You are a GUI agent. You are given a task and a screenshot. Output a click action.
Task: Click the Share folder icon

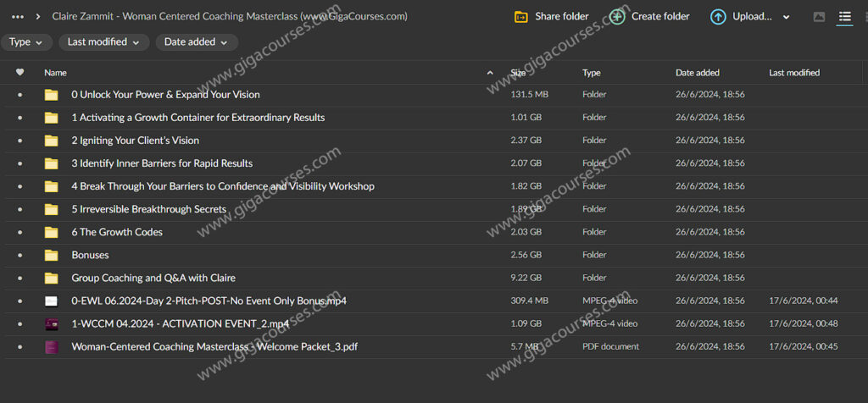(x=521, y=17)
